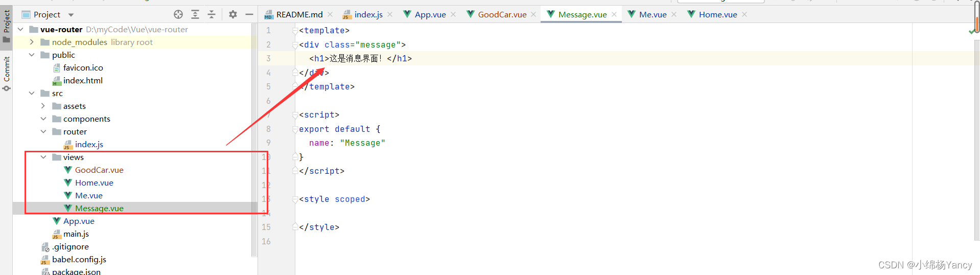Close the README.md tab
This screenshot has height=275, width=980.
[x=330, y=14]
